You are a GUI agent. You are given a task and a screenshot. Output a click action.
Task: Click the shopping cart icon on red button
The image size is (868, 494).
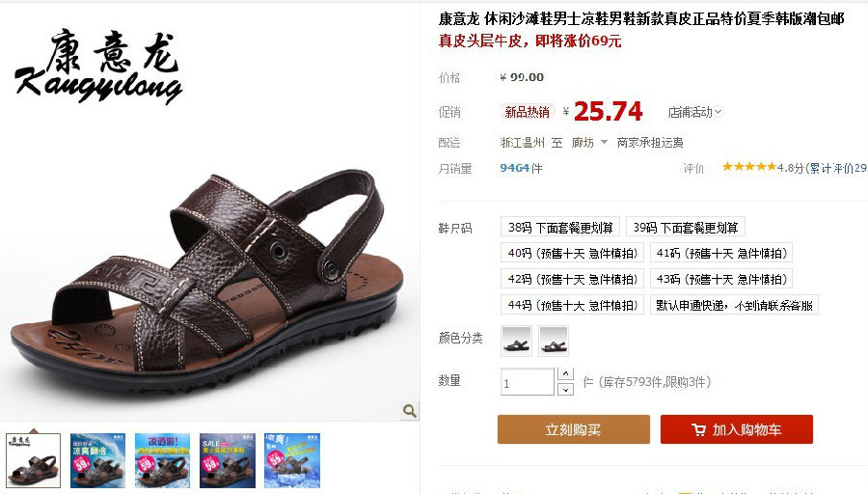pyautogui.click(x=698, y=429)
